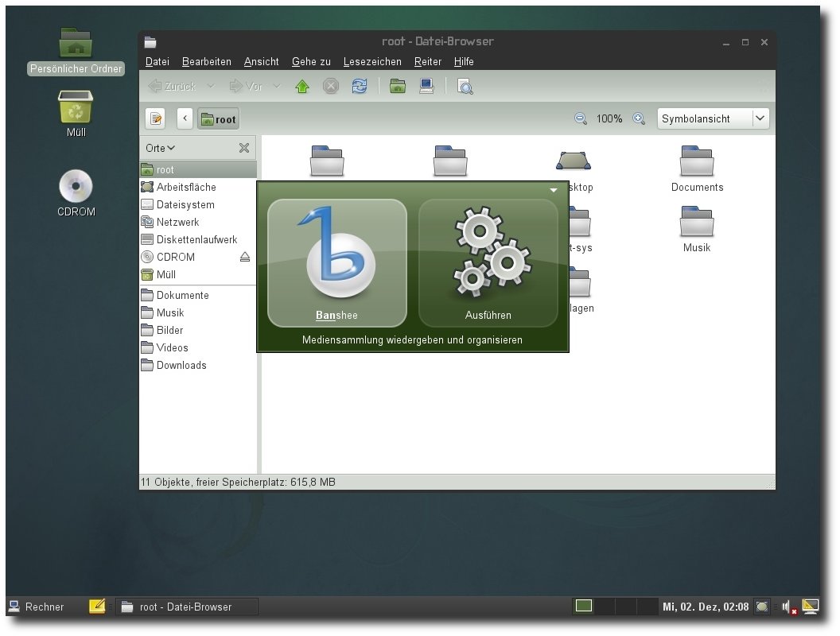
Task: Open Arbeitsfläche in the sidebar
Action: click(198, 187)
